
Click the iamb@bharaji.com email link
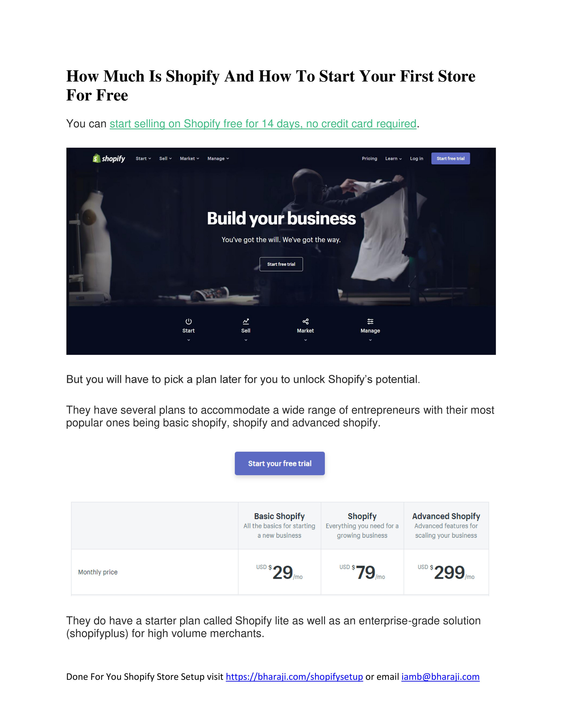tap(440, 677)
